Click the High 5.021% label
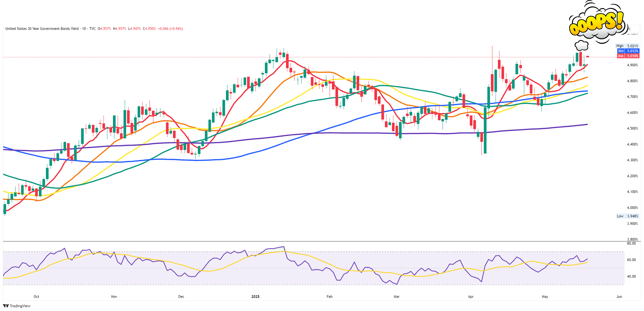 627,46
